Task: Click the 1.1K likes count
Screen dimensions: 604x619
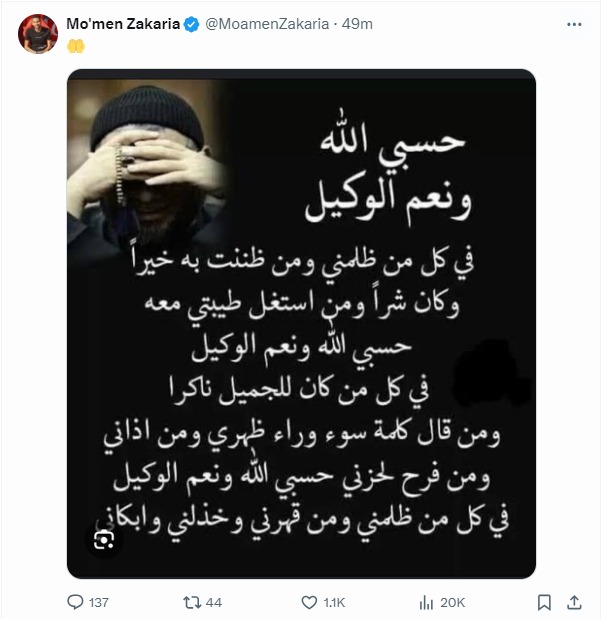Action: coord(334,602)
